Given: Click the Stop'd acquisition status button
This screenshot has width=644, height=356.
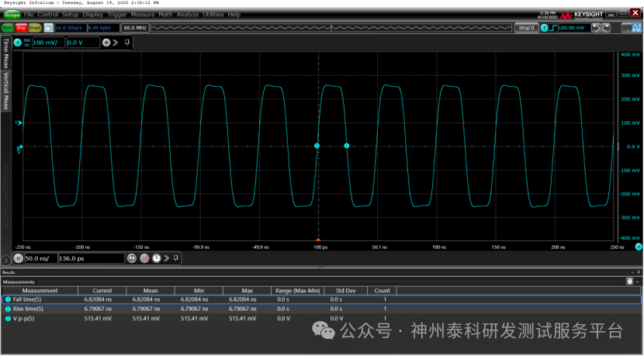Looking at the screenshot, I should [527, 27].
